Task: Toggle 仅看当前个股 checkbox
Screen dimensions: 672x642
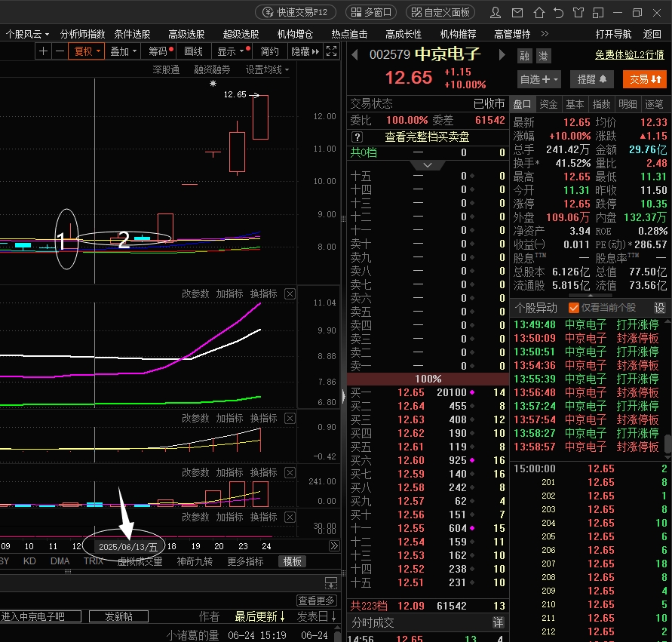Action: (573, 308)
